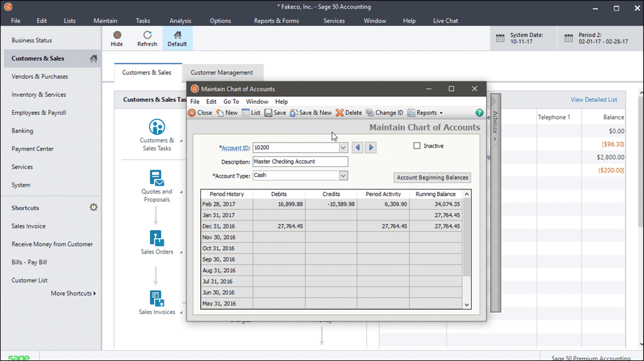This screenshot has width=644, height=361.
Task: Click the period history scrollbar thumb
Action: coord(466,237)
